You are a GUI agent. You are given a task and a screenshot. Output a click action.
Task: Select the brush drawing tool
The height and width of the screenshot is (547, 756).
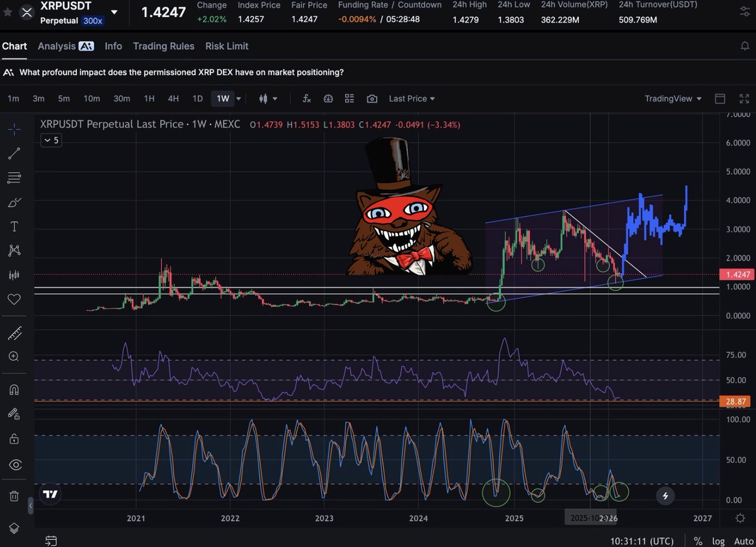pyautogui.click(x=14, y=202)
